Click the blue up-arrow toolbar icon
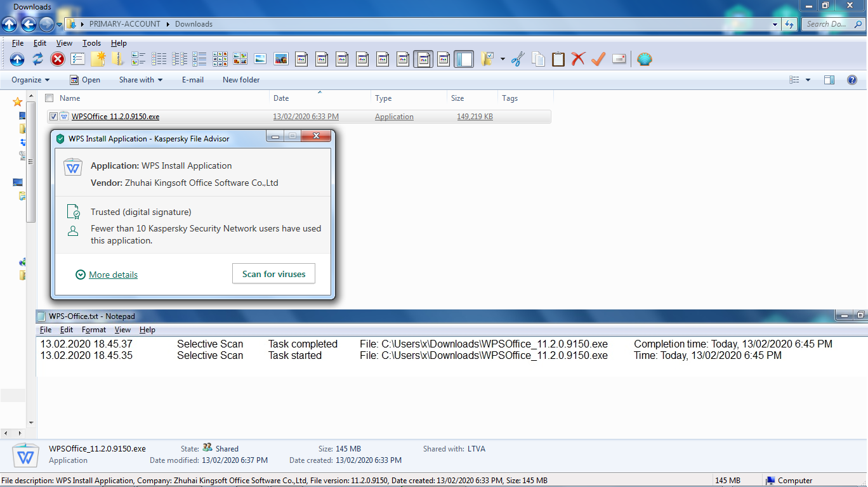The image size is (868, 487). coord(17,60)
